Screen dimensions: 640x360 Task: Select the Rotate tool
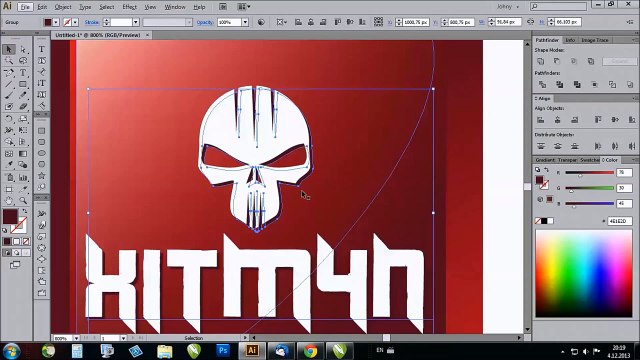[9, 119]
